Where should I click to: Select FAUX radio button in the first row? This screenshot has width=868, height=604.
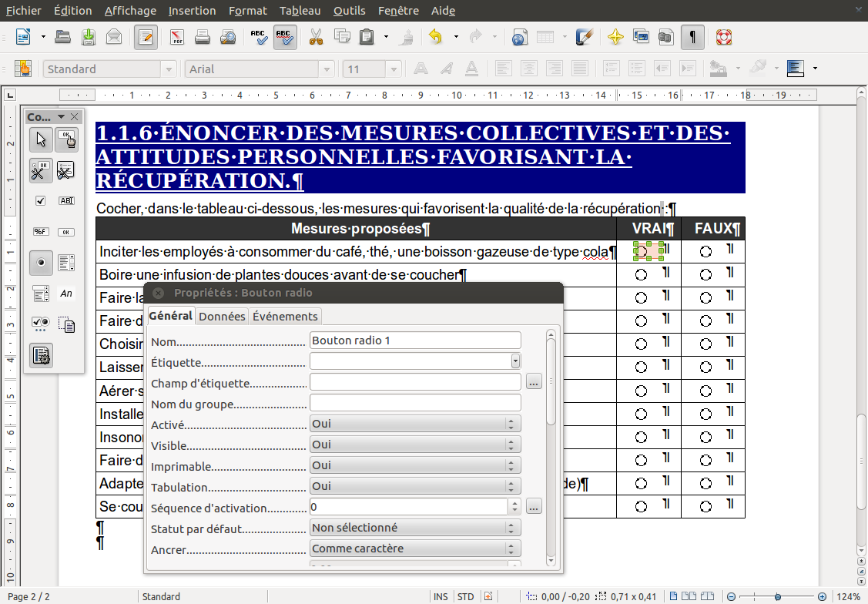[x=705, y=252]
